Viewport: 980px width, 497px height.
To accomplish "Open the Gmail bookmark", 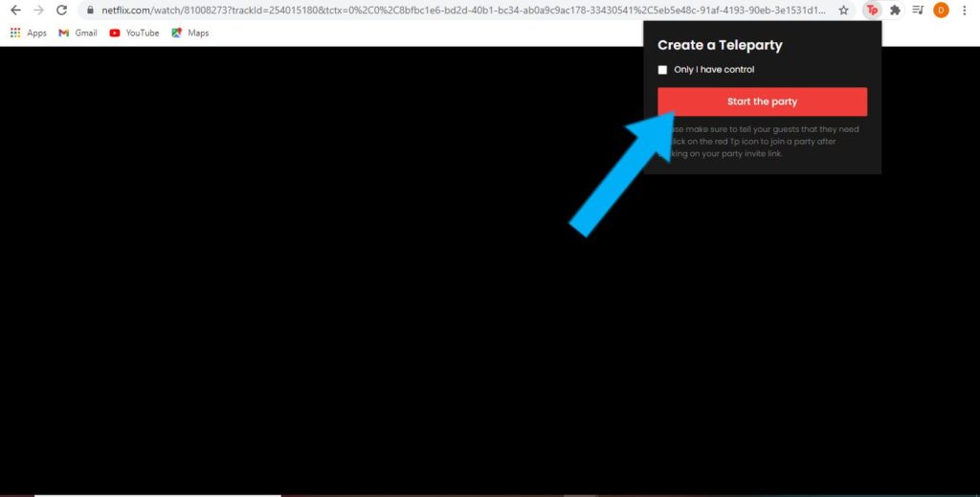I will point(78,34).
